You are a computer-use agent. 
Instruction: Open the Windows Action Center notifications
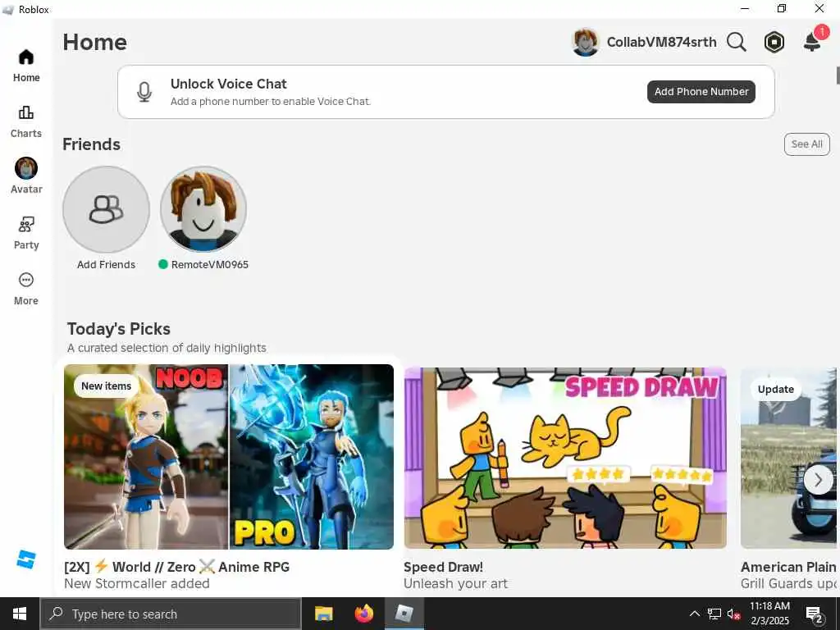(x=814, y=614)
